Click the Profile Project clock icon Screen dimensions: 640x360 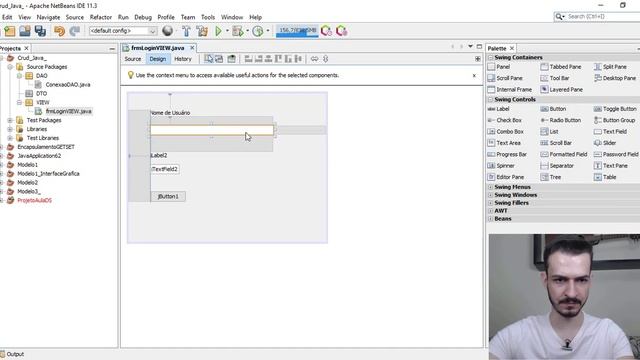258,31
